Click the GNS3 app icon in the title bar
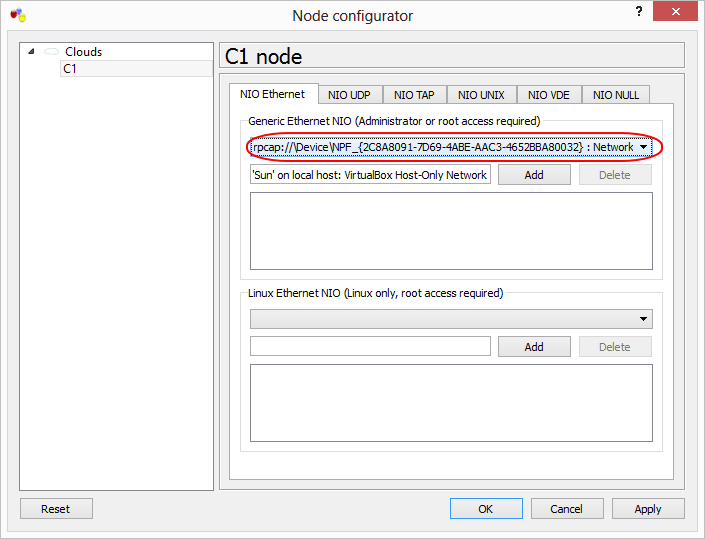Image resolution: width=705 pixels, height=539 pixels. [18, 15]
